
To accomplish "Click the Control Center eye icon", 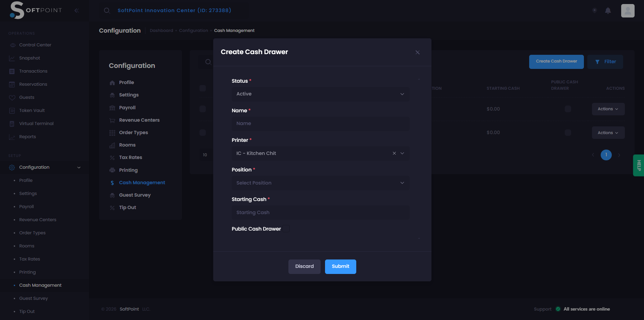I will [12, 45].
